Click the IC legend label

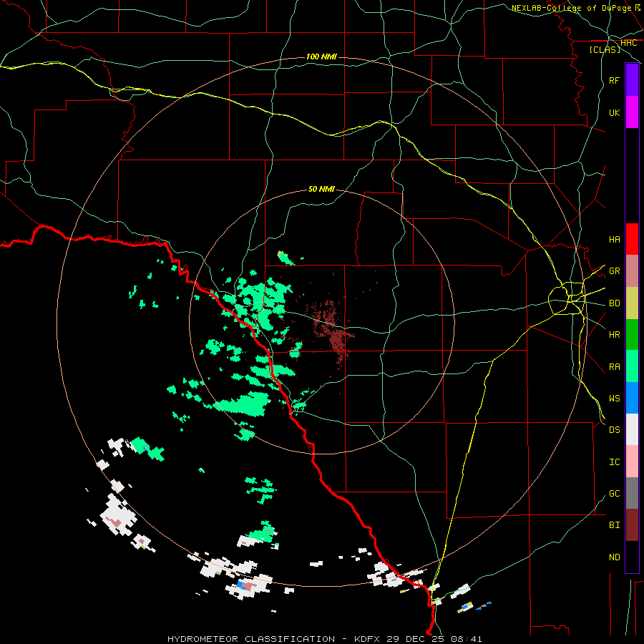pyautogui.click(x=614, y=462)
